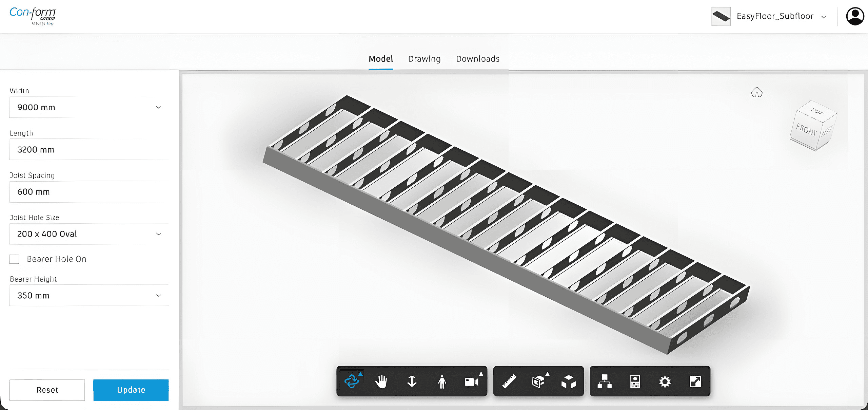Screen dimensions: 868x410
Task: Select the Pan hand tool
Action: (x=381, y=381)
